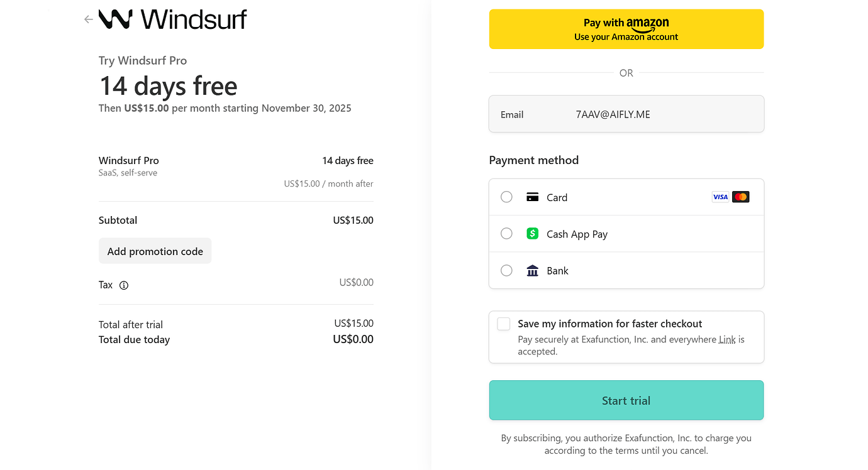Image resolution: width=868 pixels, height=470 pixels.
Task: Click the Visa logo
Action: 720,197
